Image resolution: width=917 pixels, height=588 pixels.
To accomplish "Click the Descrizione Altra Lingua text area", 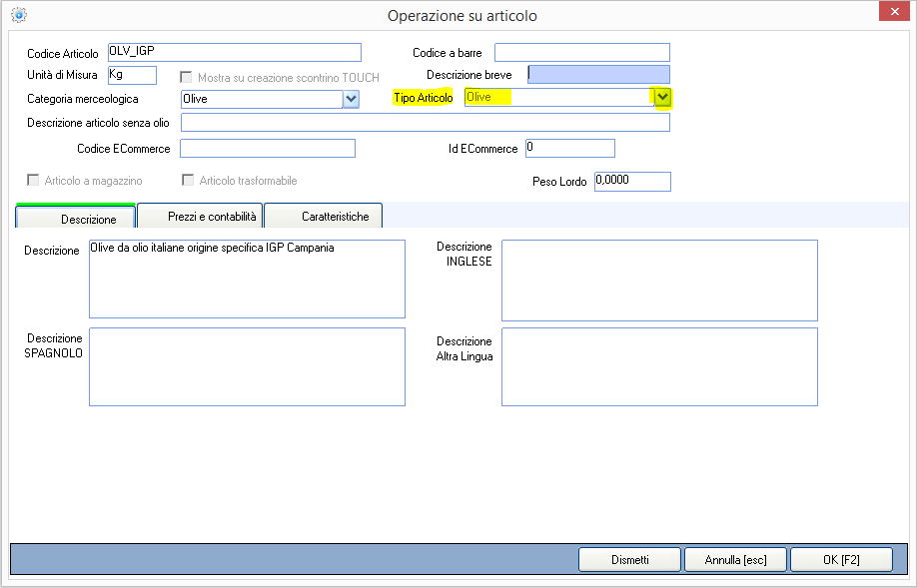I will [659, 367].
